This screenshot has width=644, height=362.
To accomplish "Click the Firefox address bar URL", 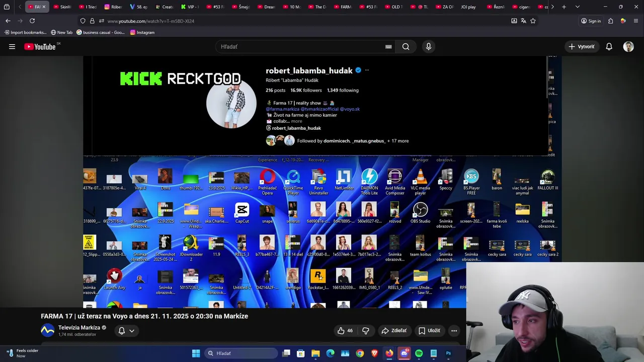I will 150,21.
